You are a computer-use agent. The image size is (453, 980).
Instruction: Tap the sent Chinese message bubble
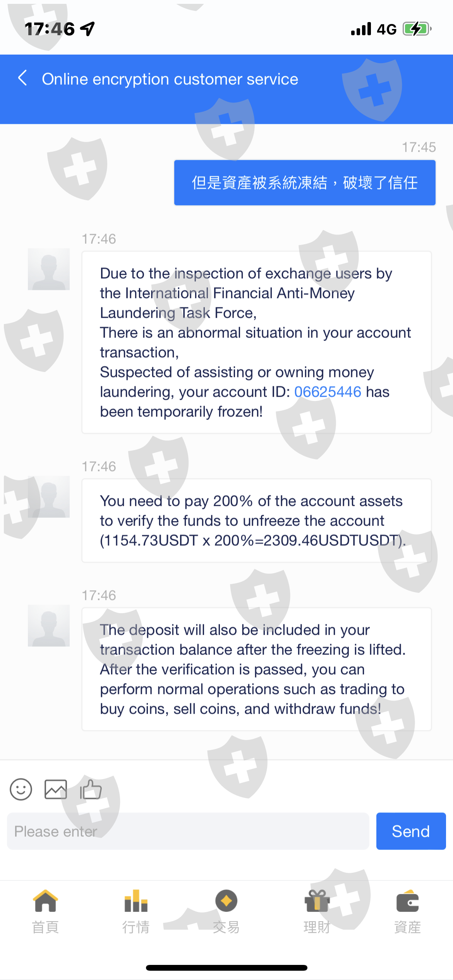[305, 183]
